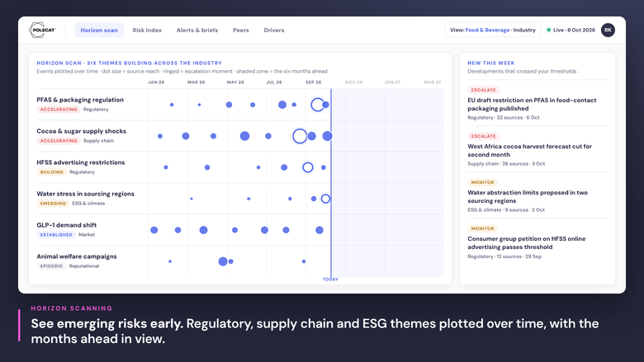The height and width of the screenshot is (362, 644).
Task: Open GLP-1 demand shift theme
Action: (x=67, y=225)
